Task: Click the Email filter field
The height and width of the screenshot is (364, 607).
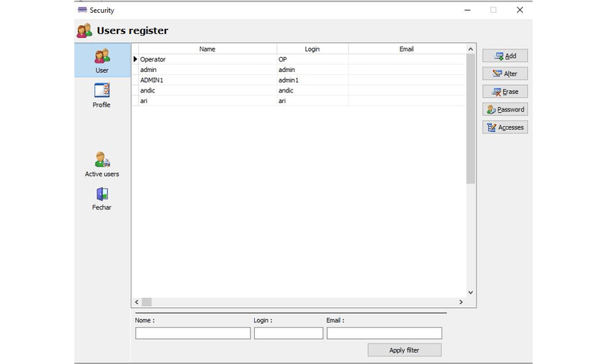Action: tap(384, 333)
